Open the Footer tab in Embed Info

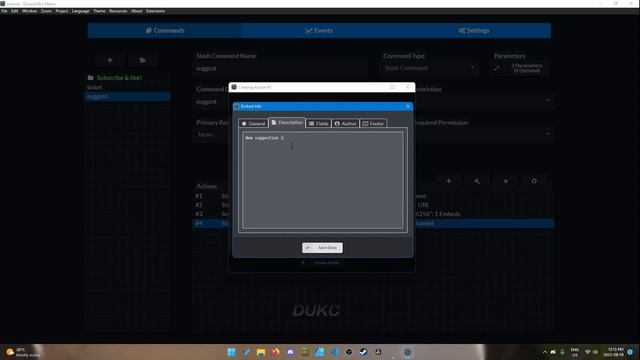click(373, 123)
